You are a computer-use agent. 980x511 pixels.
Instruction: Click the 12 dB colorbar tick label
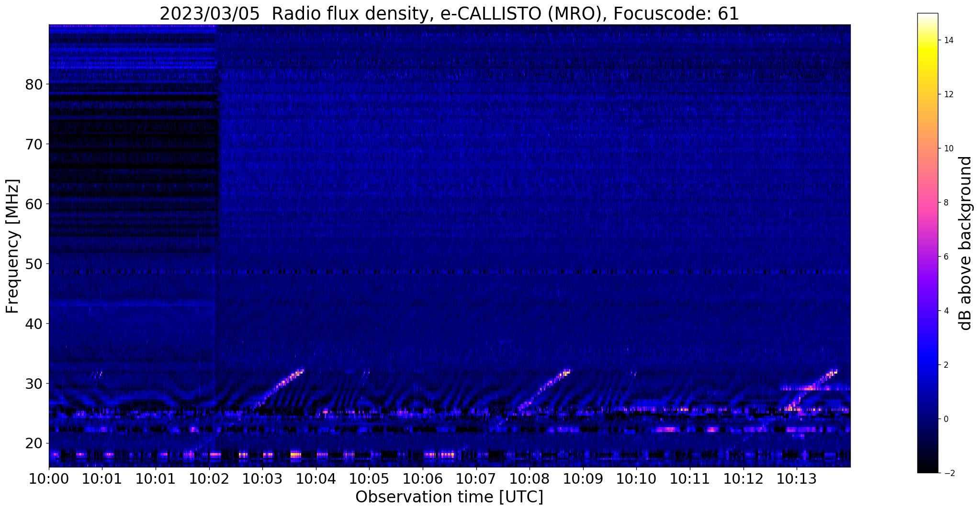point(948,94)
